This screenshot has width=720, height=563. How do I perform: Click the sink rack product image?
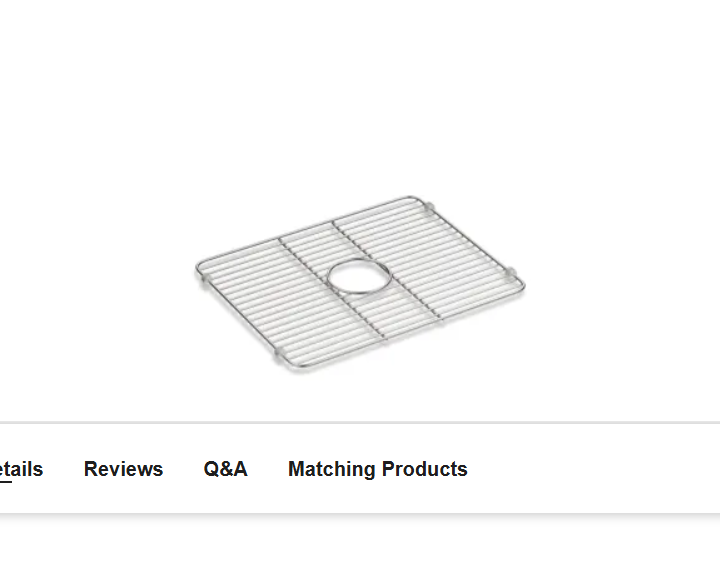pyautogui.click(x=360, y=284)
